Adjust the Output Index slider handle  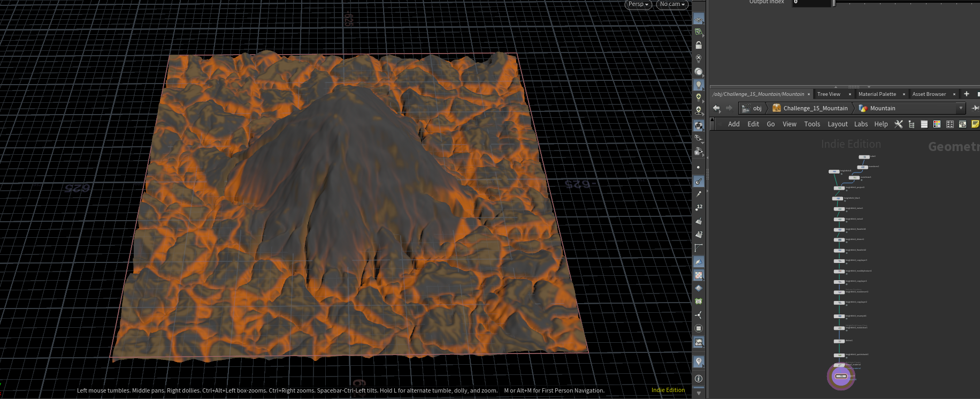[833, 3]
